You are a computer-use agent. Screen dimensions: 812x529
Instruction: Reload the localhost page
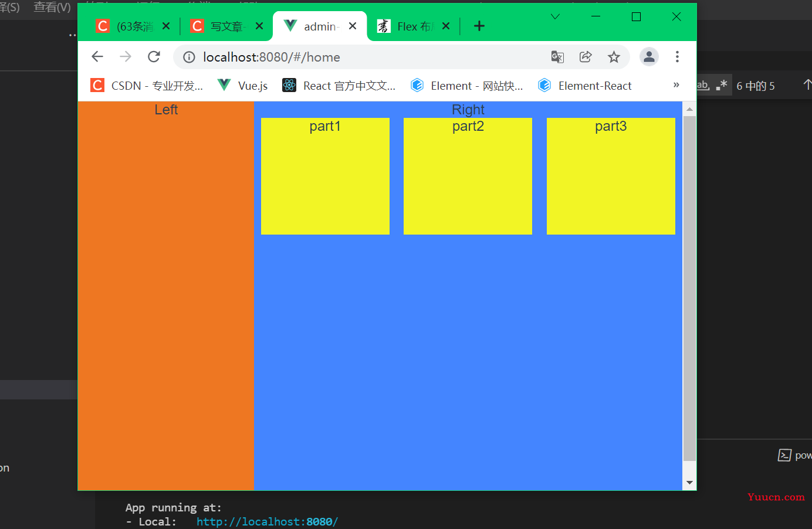(154, 57)
